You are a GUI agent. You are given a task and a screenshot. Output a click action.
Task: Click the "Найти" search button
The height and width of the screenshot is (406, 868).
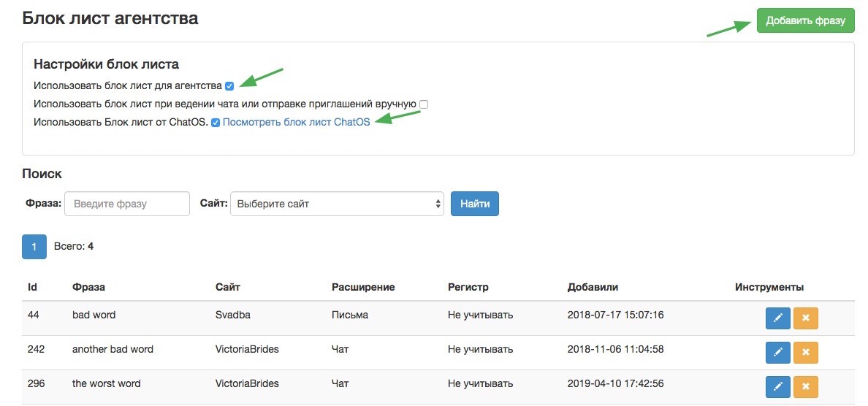(474, 204)
